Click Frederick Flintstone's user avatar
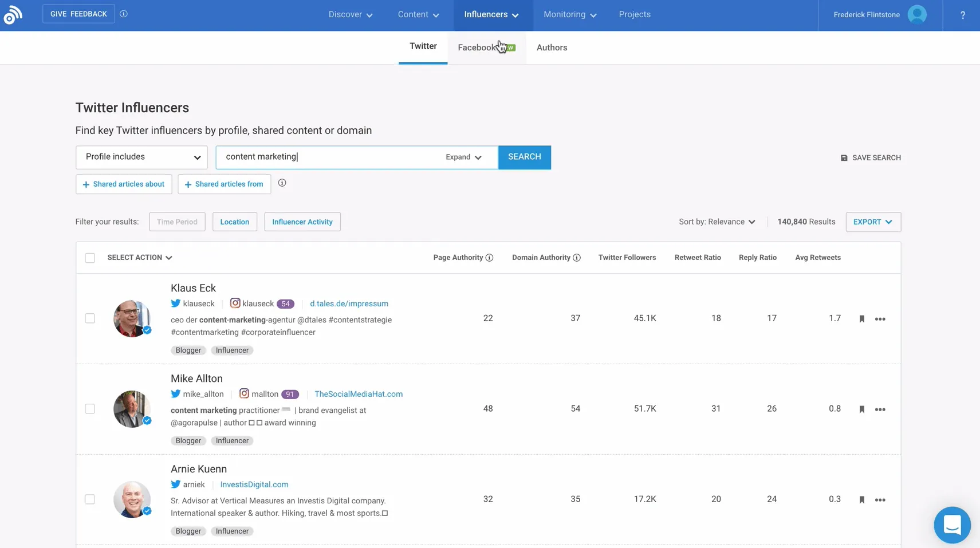This screenshot has height=548, width=980. coord(916,15)
